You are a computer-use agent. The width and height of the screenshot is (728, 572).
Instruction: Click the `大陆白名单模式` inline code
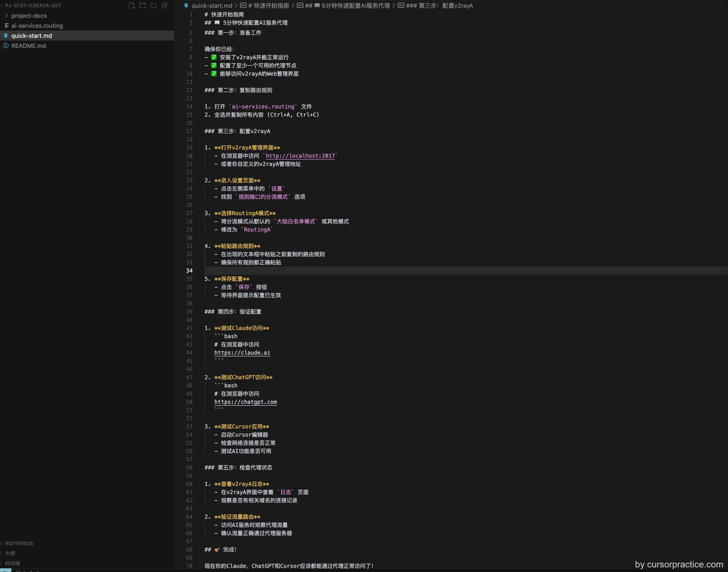pos(296,221)
